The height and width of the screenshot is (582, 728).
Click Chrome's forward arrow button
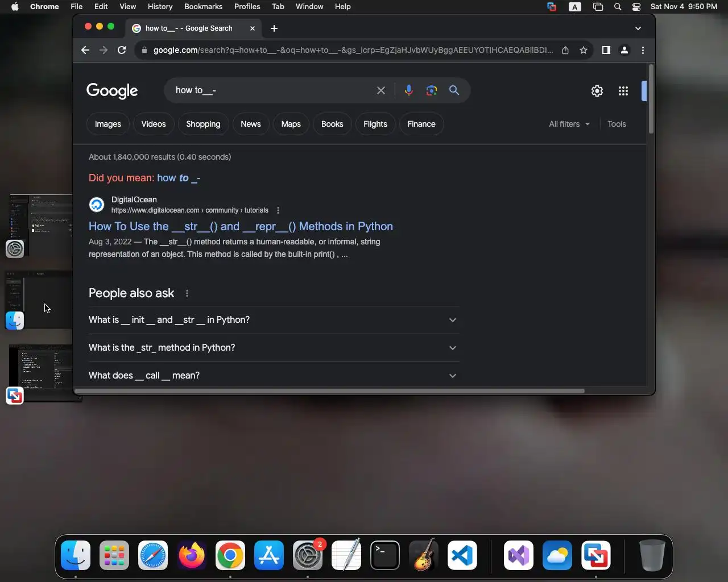coord(104,50)
